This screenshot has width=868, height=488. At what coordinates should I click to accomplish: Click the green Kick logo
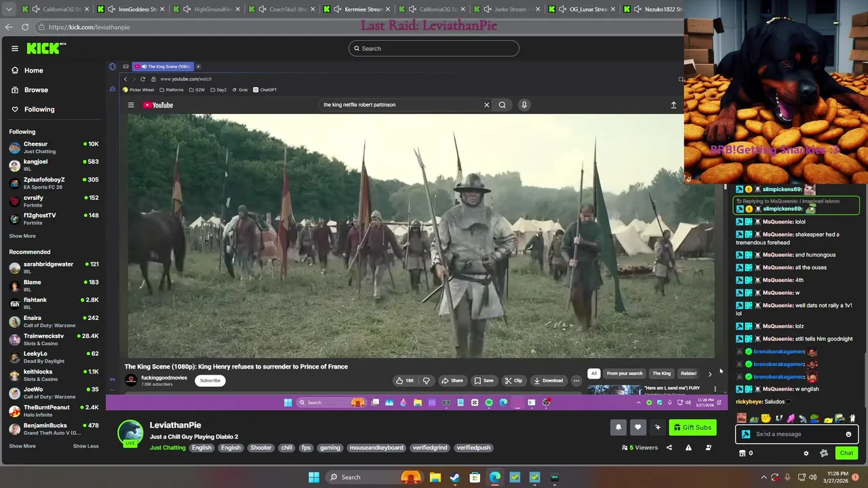[x=45, y=48]
